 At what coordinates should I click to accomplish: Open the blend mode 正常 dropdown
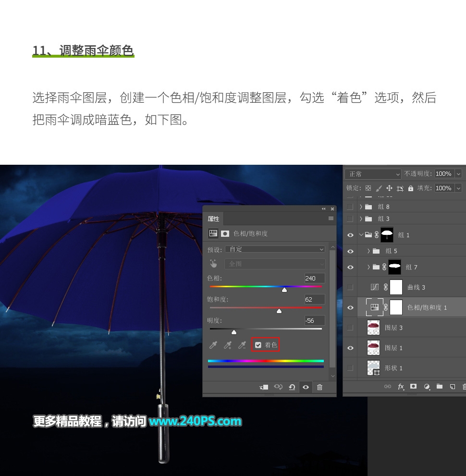click(x=372, y=173)
